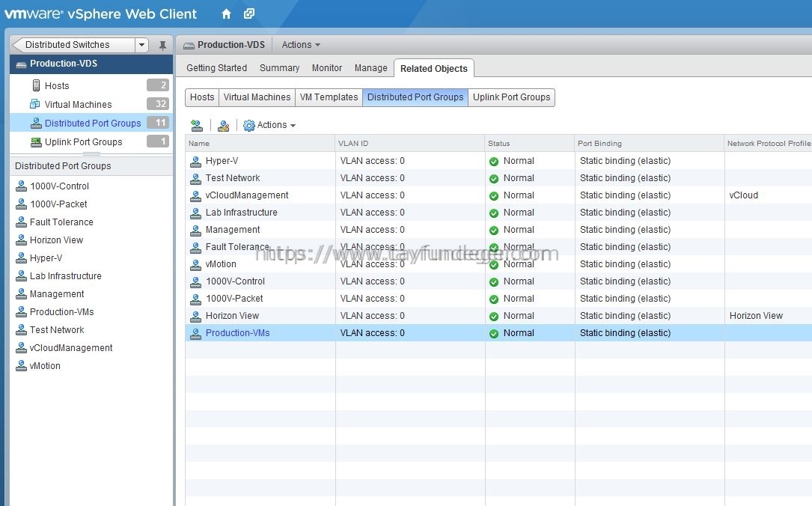Sort the table by the VLAN ID column header
The width and height of the screenshot is (812, 506).
point(409,144)
